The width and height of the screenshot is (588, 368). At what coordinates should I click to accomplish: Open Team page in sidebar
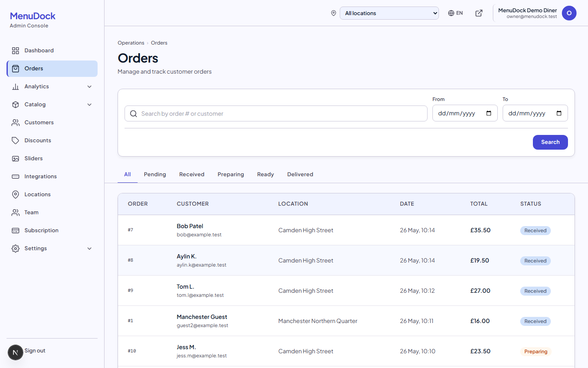point(52,213)
